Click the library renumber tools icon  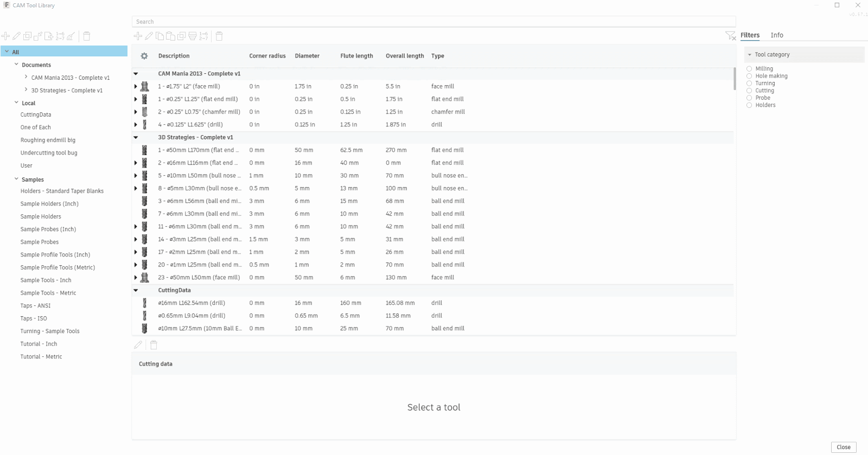[x=60, y=36]
